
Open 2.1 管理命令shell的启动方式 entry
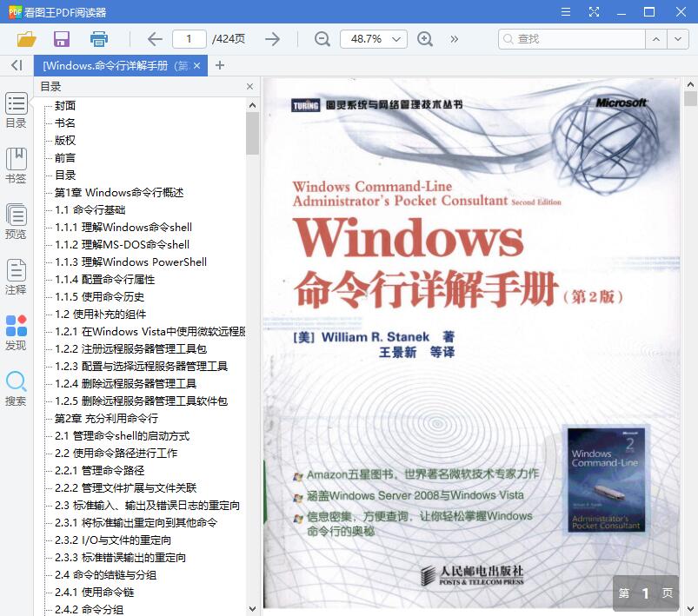pyautogui.click(x=122, y=436)
